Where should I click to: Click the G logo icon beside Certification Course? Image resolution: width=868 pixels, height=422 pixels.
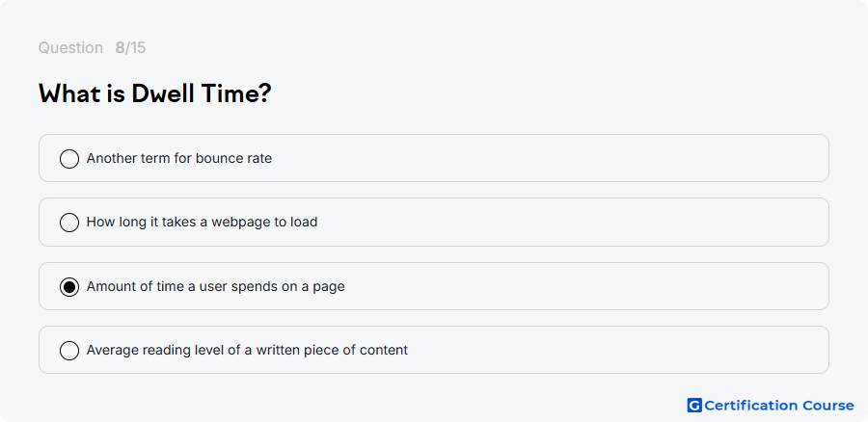pyautogui.click(x=694, y=406)
